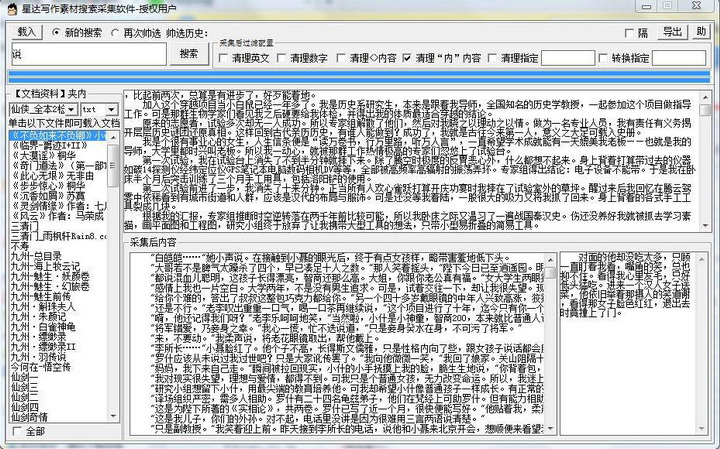Enable the 清理指定 checkbox
720x449 pixels.
(492, 58)
